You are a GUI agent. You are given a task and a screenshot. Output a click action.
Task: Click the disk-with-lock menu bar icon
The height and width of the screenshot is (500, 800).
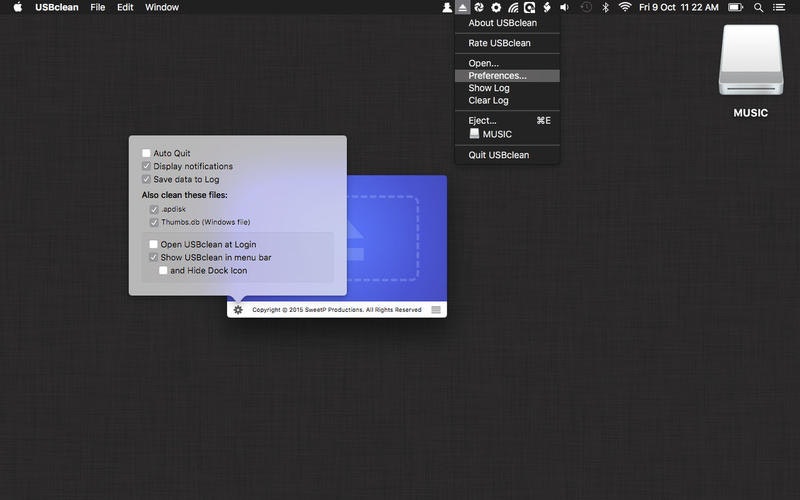pyautogui.click(x=530, y=7)
